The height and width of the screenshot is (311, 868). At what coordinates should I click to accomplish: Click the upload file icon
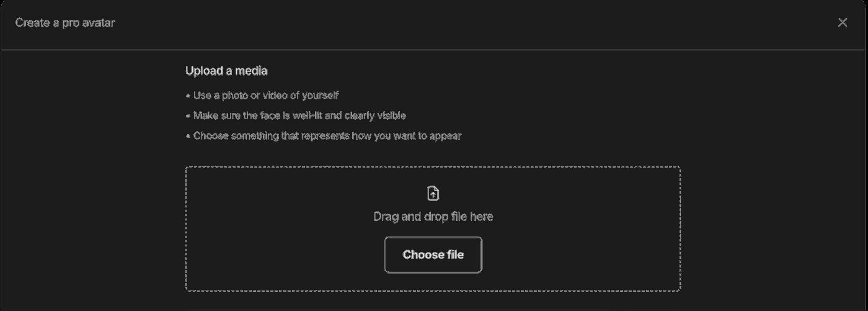click(x=433, y=194)
